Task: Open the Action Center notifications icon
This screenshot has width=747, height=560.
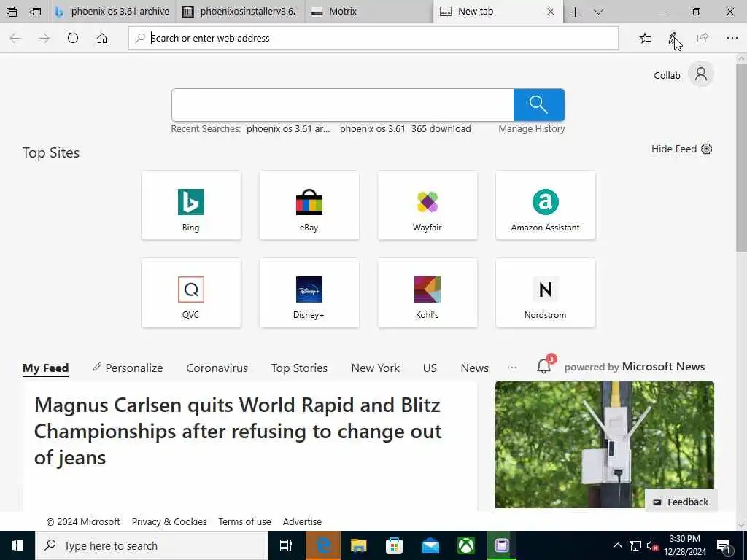Action: (724, 546)
